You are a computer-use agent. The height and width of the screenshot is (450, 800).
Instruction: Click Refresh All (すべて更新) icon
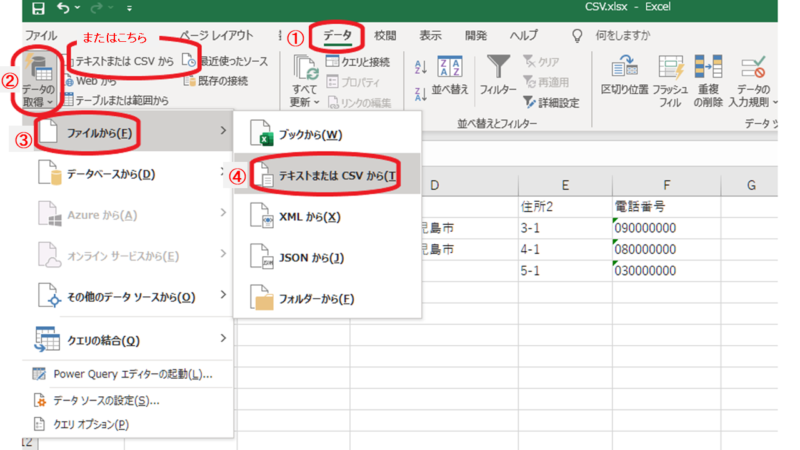(x=305, y=82)
